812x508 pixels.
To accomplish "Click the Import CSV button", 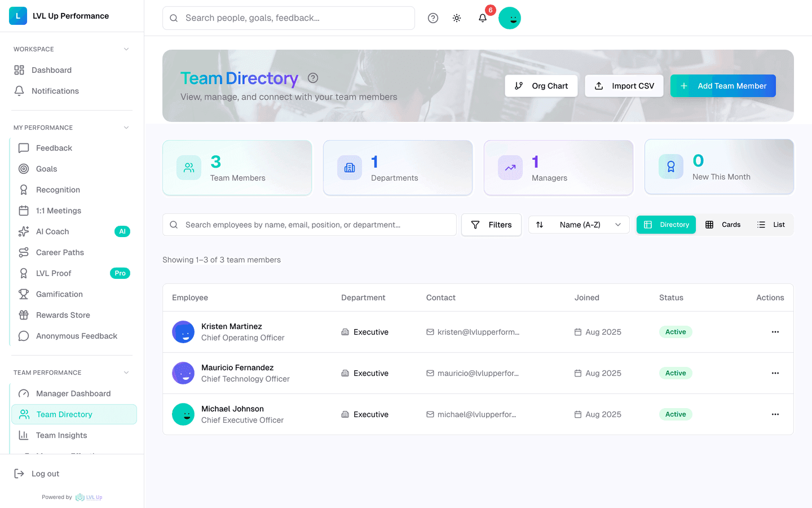I will 624,86.
